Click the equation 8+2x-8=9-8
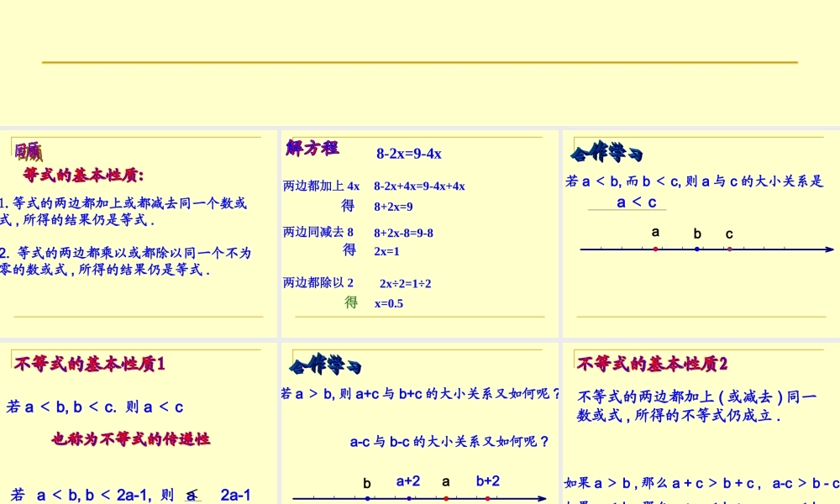The image size is (840, 504). tap(403, 233)
